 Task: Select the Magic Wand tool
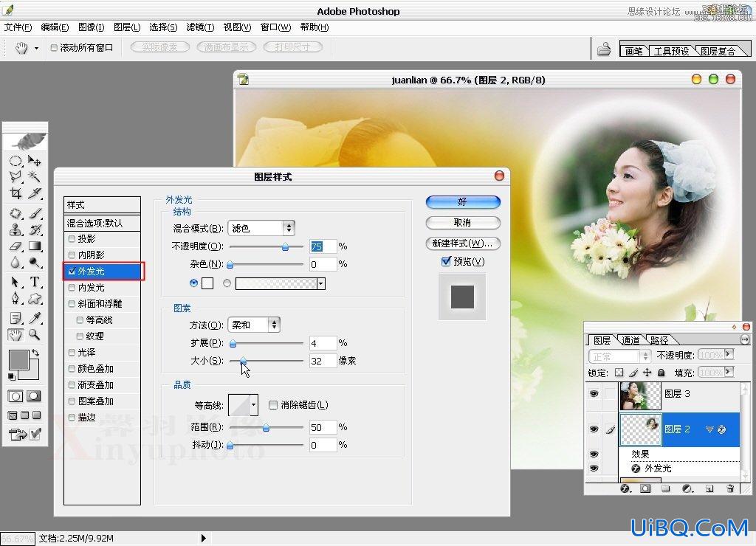click(x=34, y=176)
